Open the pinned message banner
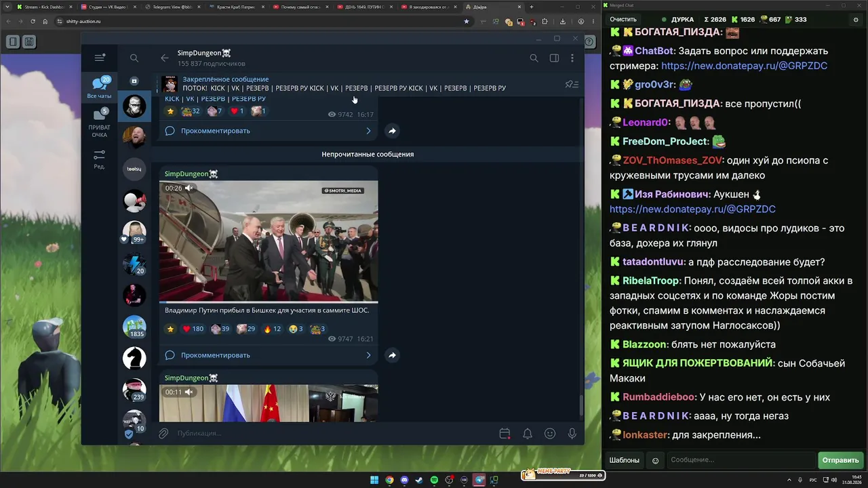The width and height of the screenshot is (868, 488). click(359, 84)
